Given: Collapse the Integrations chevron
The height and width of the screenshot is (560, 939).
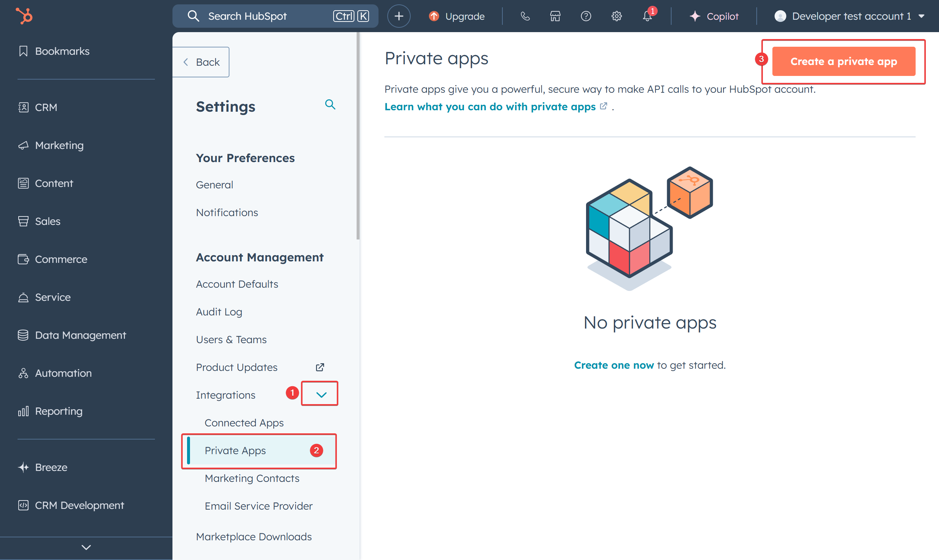Looking at the screenshot, I should (x=321, y=395).
